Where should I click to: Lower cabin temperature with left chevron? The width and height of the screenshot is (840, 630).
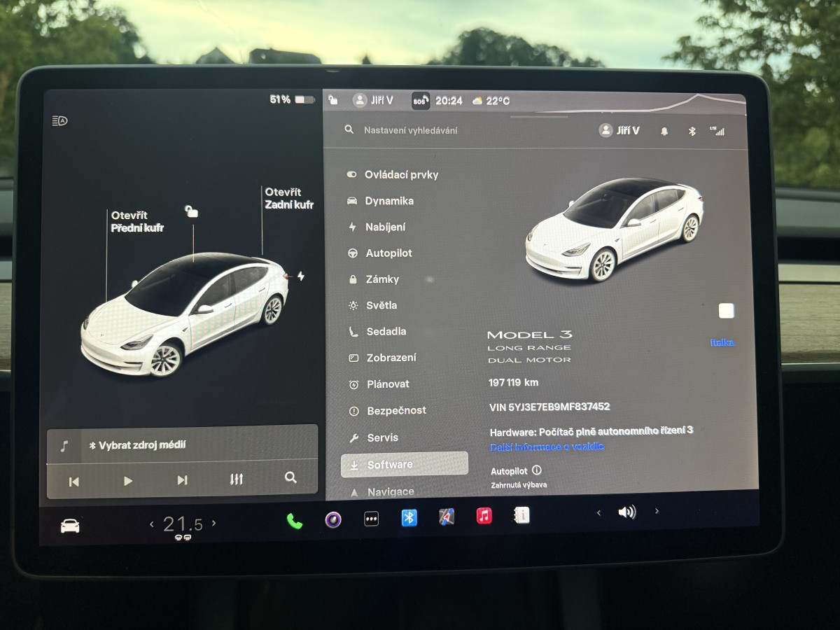click(x=151, y=524)
